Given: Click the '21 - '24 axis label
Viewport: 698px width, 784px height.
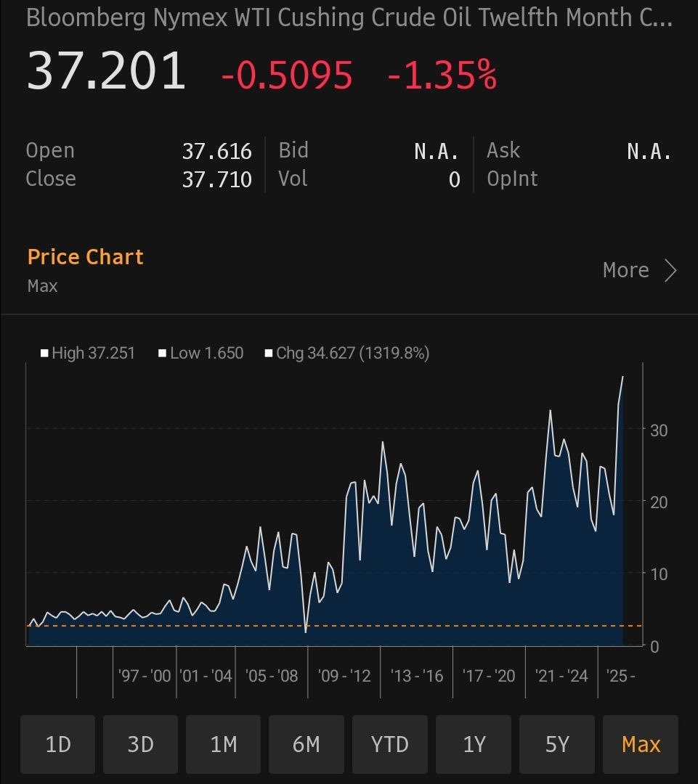Looking at the screenshot, I should coord(561,676).
